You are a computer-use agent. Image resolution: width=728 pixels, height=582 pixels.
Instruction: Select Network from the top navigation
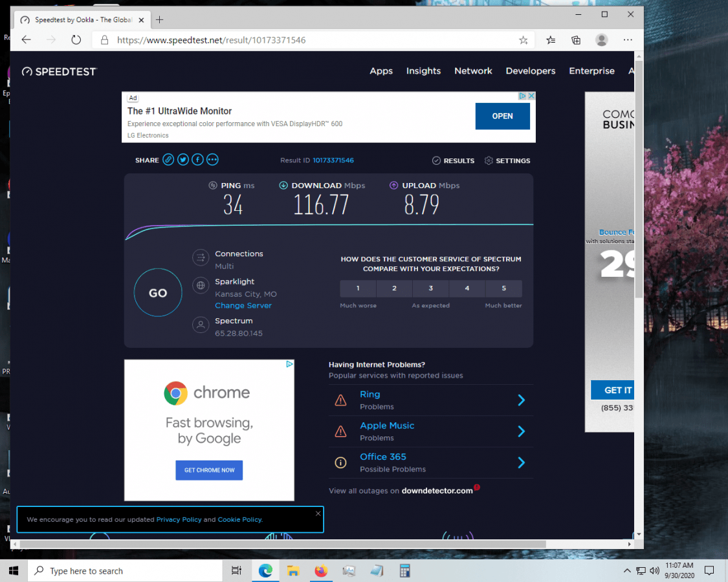[x=473, y=71]
